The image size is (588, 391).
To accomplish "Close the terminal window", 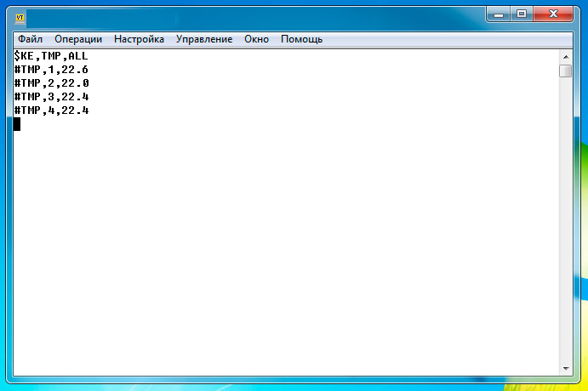I will pos(554,14).
